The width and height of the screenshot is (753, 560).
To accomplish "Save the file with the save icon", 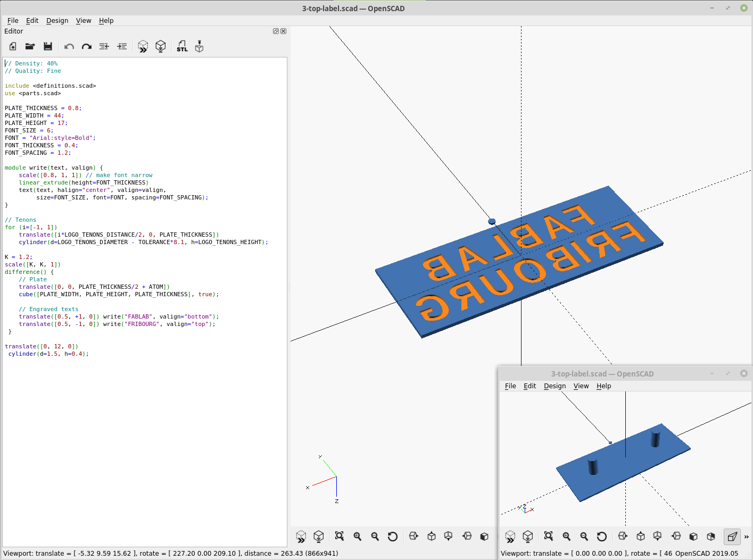I will point(48,46).
